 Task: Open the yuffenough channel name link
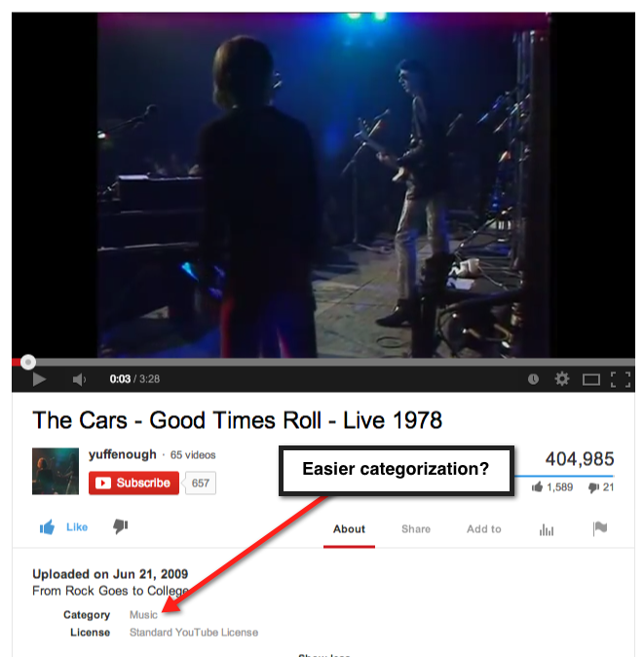click(x=122, y=454)
